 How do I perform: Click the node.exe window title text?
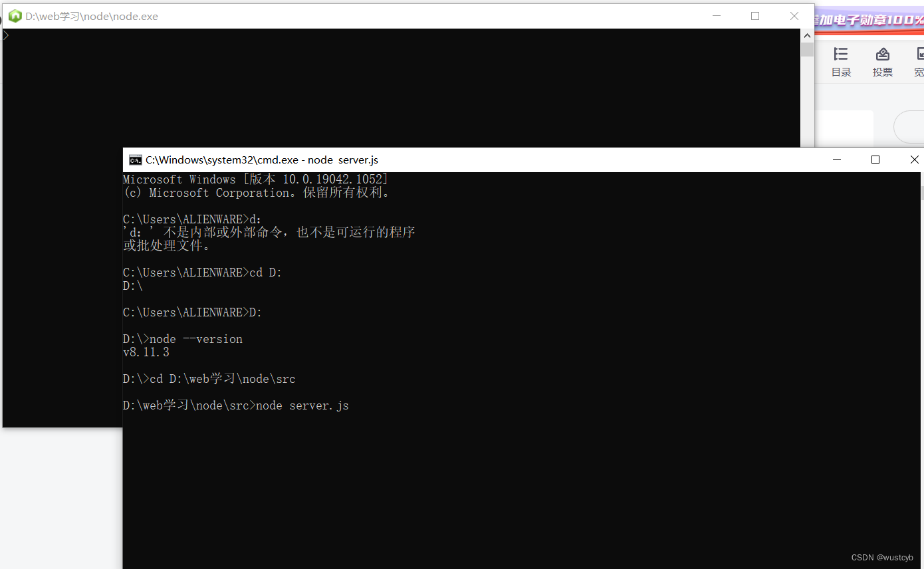pos(92,17)
